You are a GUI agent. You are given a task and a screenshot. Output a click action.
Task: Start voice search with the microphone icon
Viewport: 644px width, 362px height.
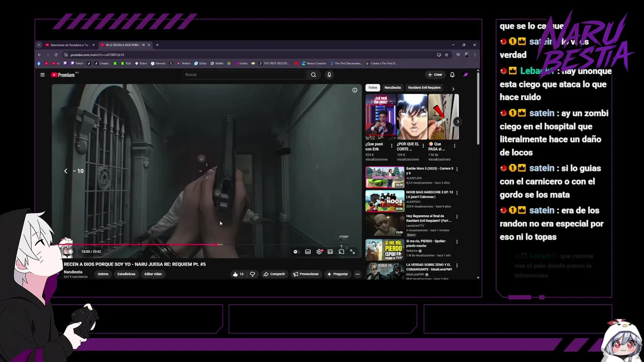click(x=329, y=75)
